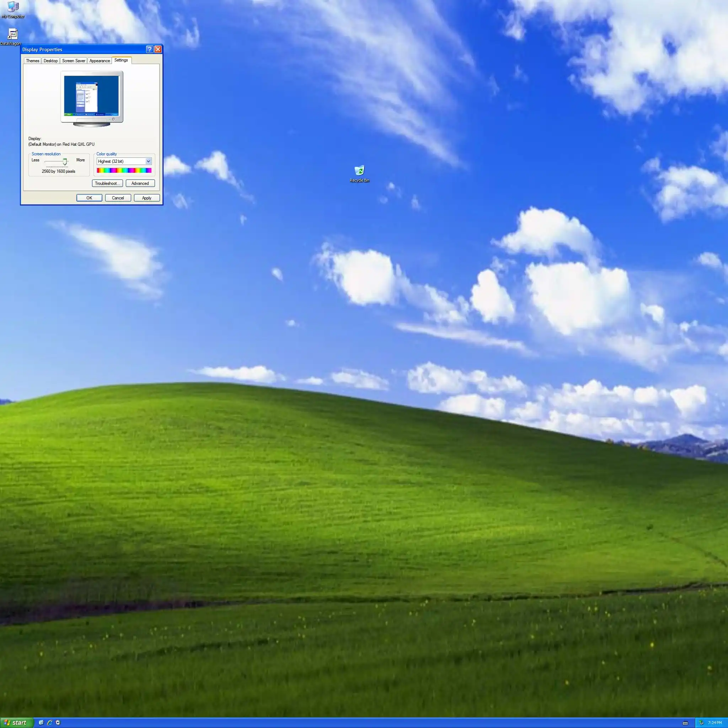Open the My Computer desktop icon
728x728 pixels.
[x=13, y=7]
